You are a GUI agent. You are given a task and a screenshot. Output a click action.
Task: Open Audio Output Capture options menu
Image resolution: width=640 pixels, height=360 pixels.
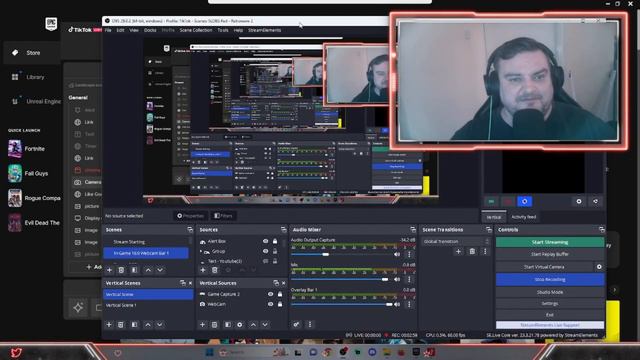click(409, 254)
